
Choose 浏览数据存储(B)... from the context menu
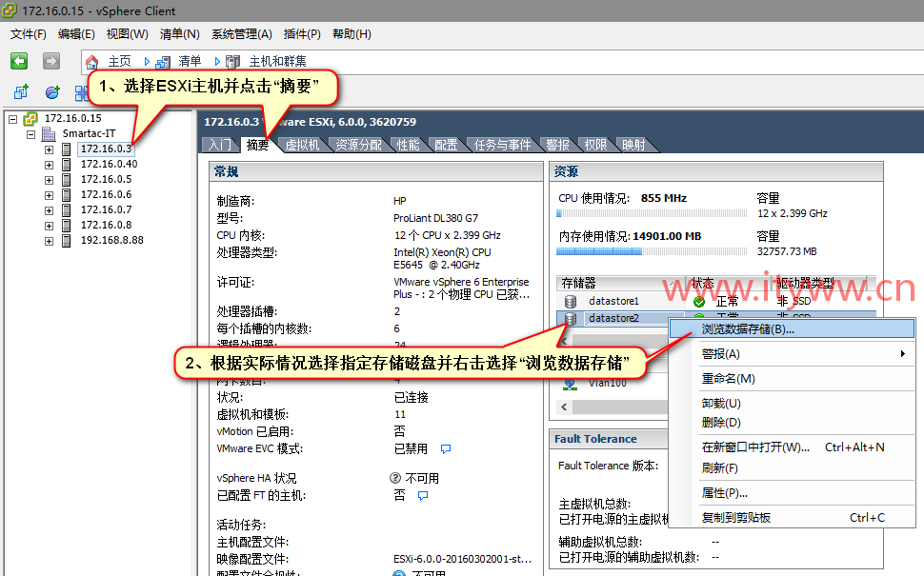792,329
